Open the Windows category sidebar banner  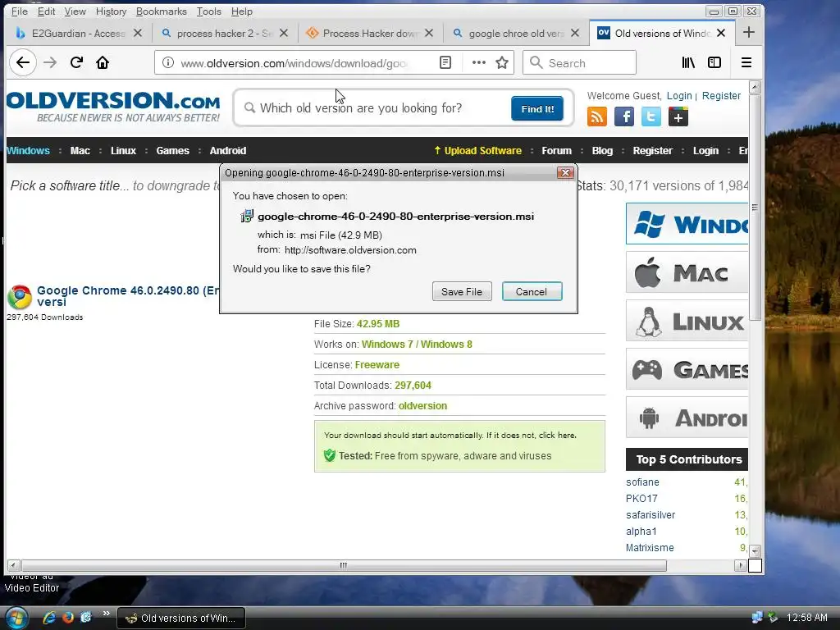point(687,223)
